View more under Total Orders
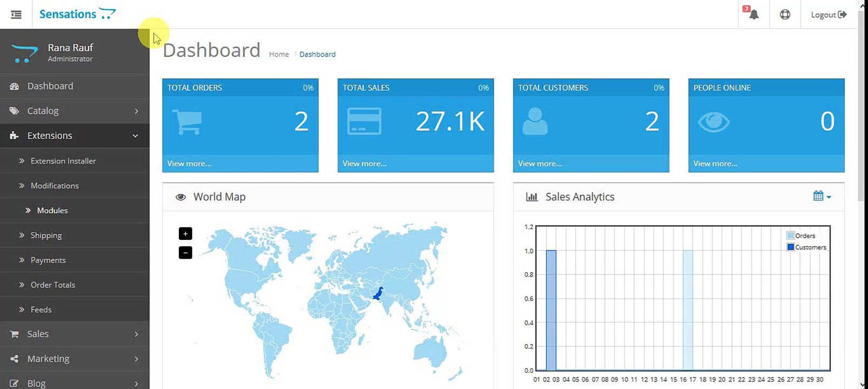 pos(189,164)
